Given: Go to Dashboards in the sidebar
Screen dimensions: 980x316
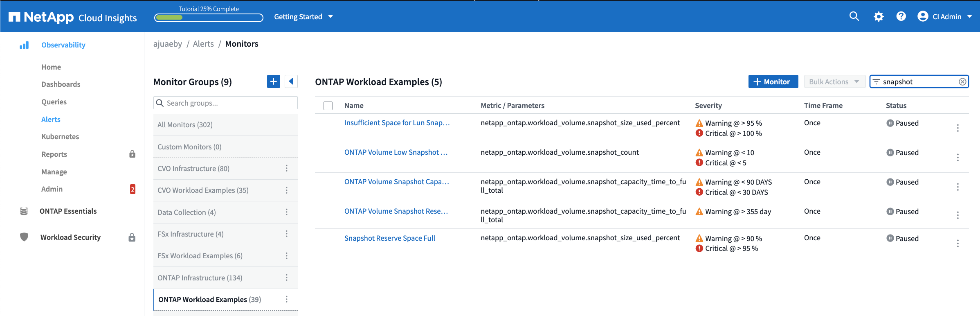Looking at the screenshot, I should pos(61,84).
